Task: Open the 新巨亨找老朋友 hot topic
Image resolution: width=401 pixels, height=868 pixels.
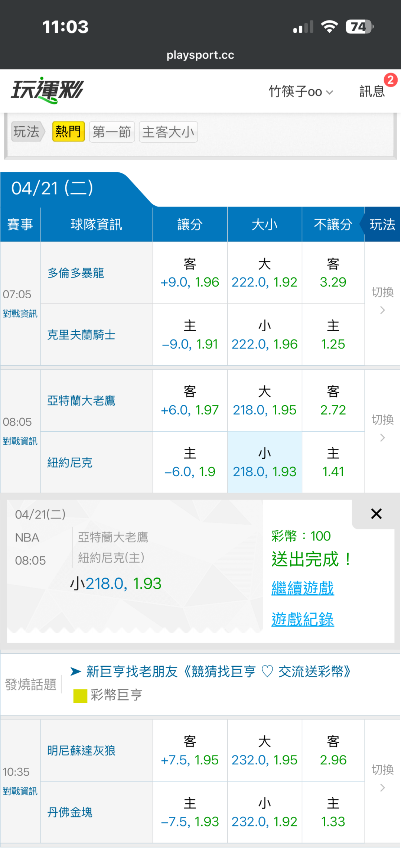Action: point(218,672)
